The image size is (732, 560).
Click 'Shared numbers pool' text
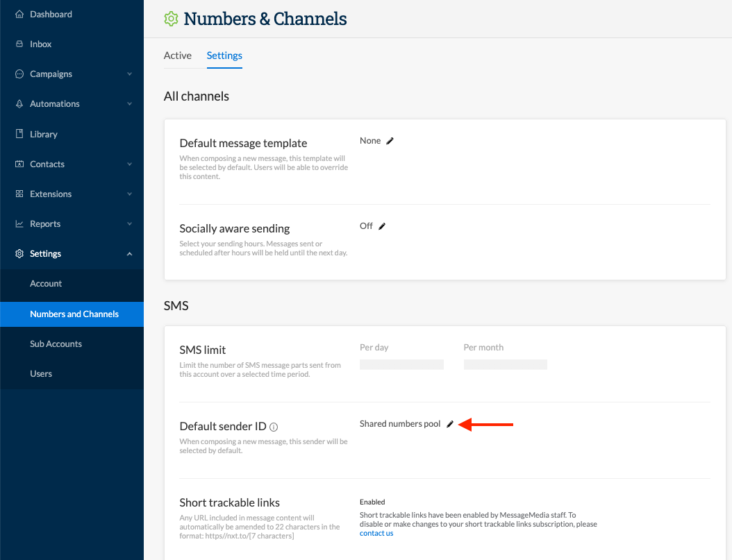[x=400, y=424]
